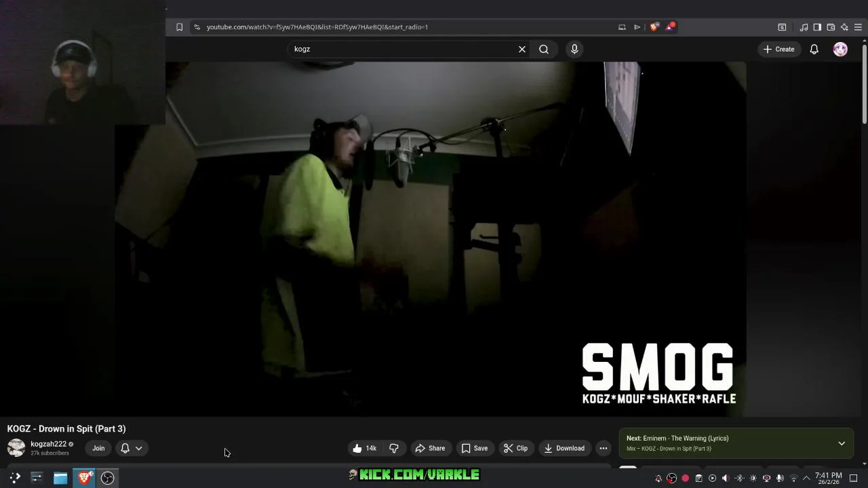Expand channel notification bell dropdown

132,448
